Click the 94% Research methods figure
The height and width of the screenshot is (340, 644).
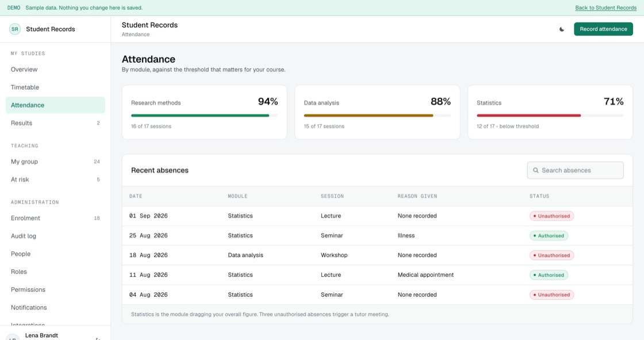click(268, 102)
